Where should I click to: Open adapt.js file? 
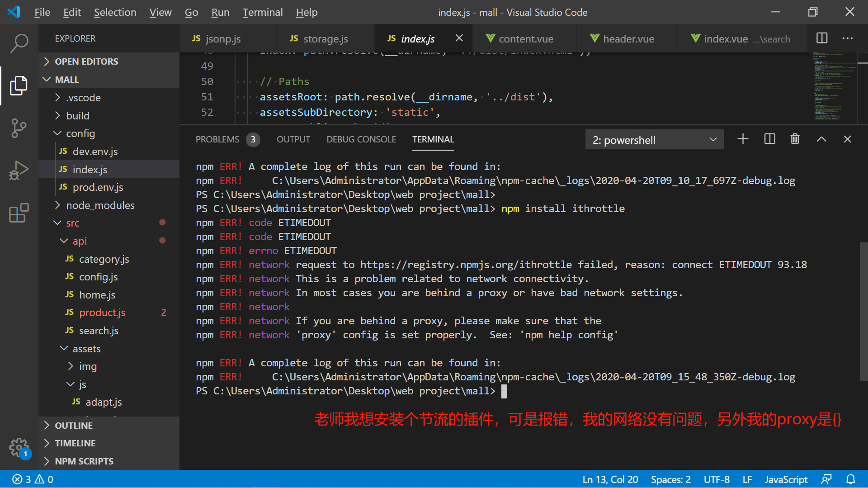click(109, 402)
